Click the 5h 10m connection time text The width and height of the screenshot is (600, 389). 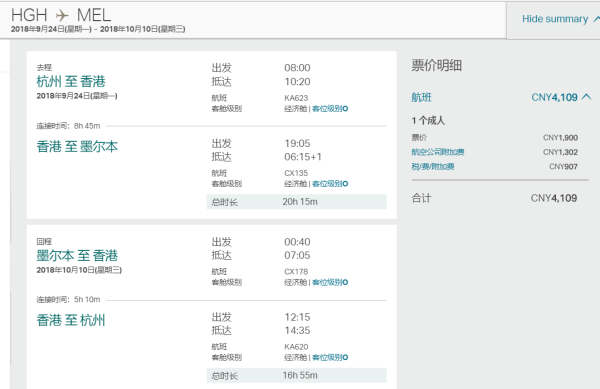[87, 299]
